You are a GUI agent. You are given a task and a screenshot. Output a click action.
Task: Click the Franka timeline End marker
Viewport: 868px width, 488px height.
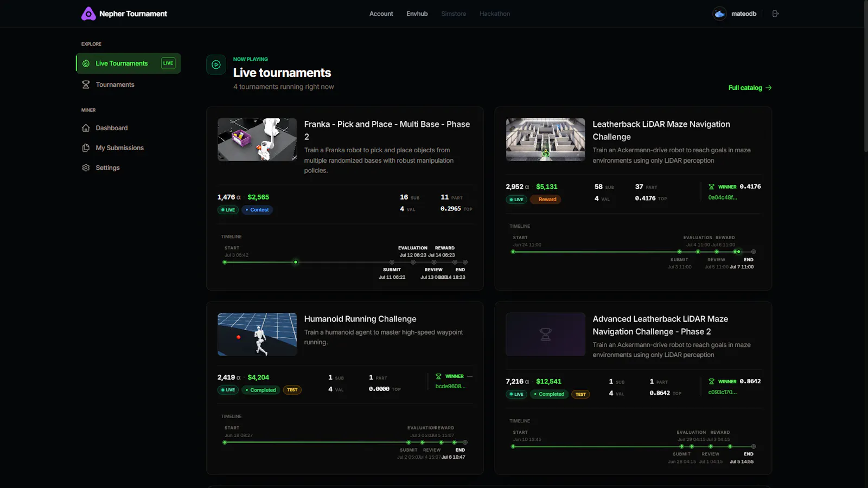465,262
